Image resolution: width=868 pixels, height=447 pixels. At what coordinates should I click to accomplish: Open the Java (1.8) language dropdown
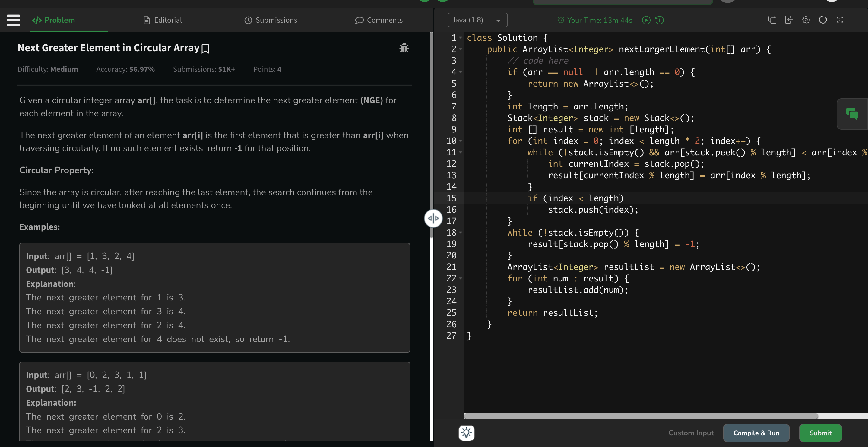pyautogui.click(x=477, y=20)
